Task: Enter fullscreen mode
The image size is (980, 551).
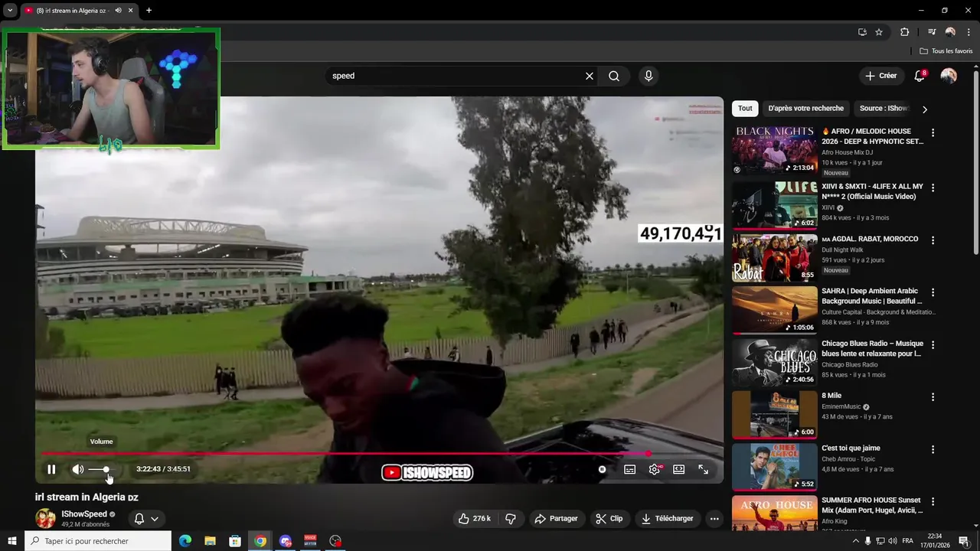Action: [x=703, y=469]
